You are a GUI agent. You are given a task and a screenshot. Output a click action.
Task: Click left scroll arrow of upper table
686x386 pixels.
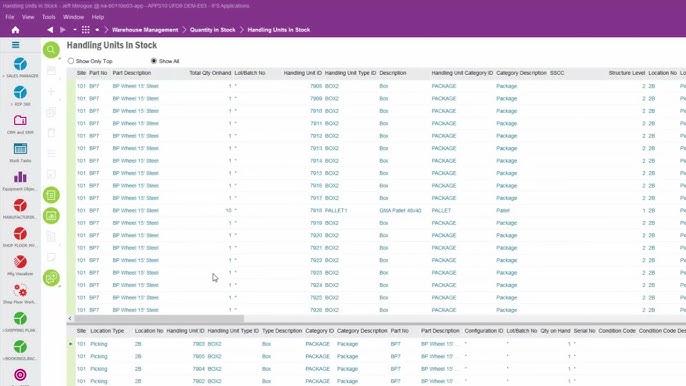[x=70, y=319]
